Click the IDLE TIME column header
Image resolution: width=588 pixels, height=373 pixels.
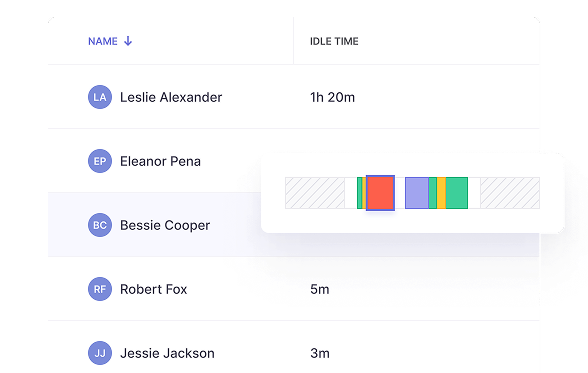pyautogui.click(x=334, y=41)
